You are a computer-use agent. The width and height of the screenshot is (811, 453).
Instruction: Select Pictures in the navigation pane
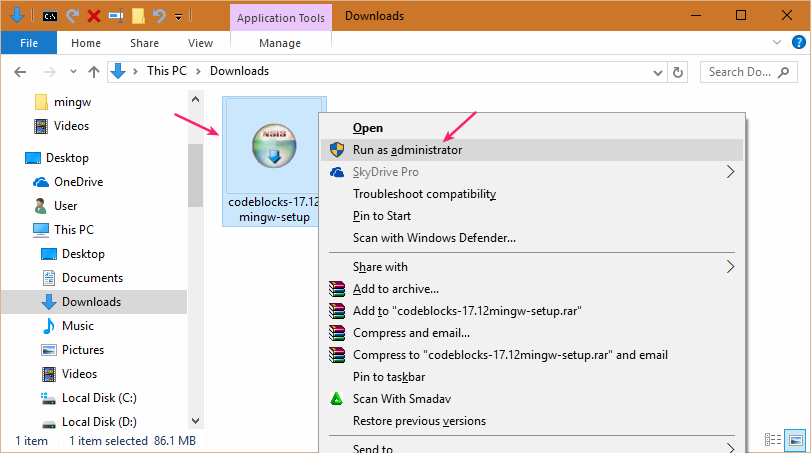(83, 350)
